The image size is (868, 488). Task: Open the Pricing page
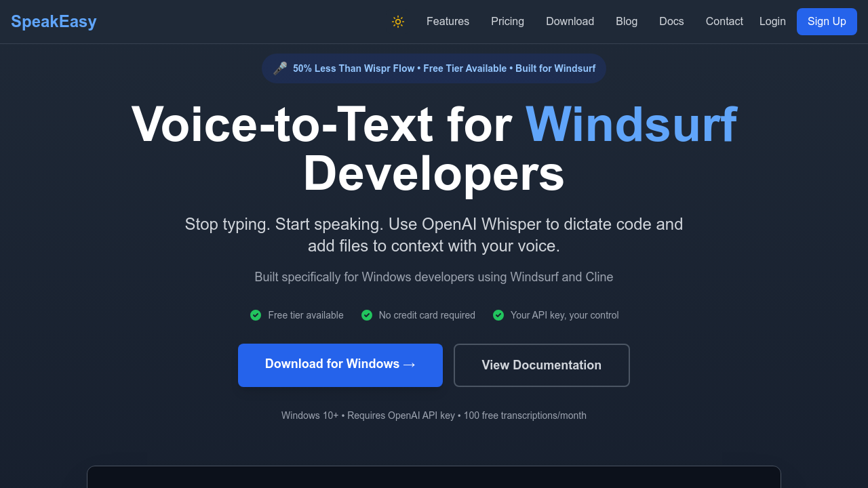[x=507, y=22]
